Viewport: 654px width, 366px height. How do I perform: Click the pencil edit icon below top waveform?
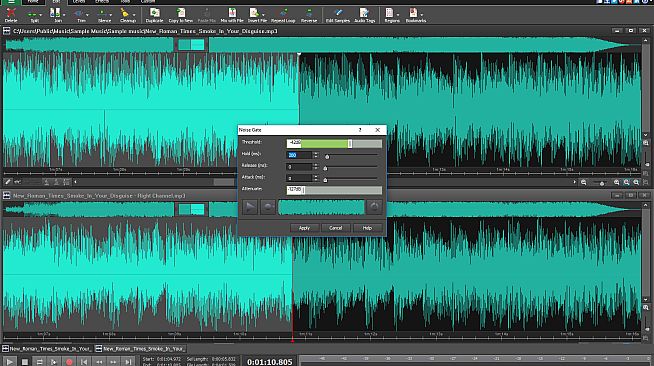8,182
